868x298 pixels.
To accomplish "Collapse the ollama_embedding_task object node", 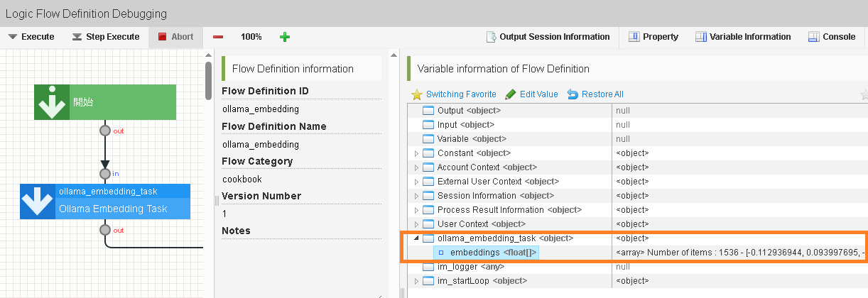I will click(x=417, y=238).
